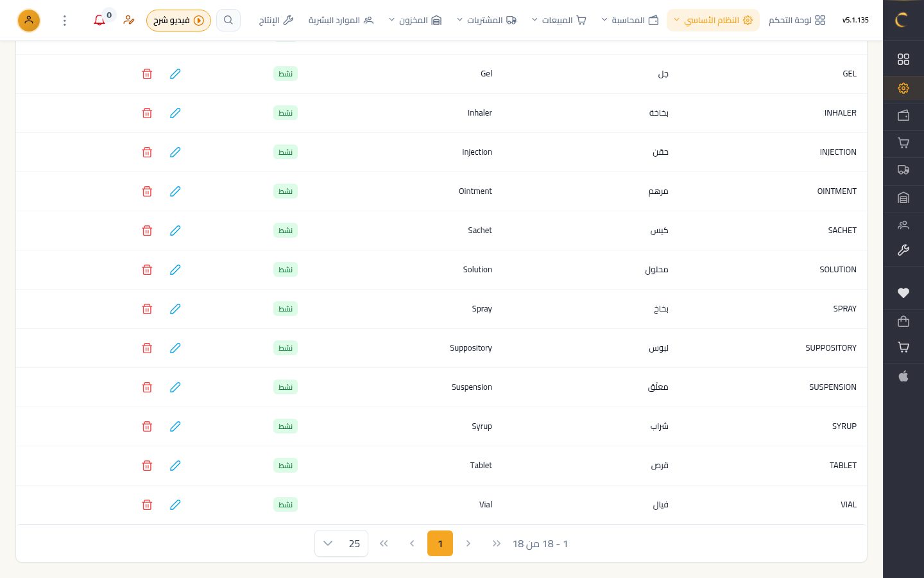Viewport: 924px width, 578px height.
Task: Open the Apple icon in sidebar
Action: coord(903,376)
